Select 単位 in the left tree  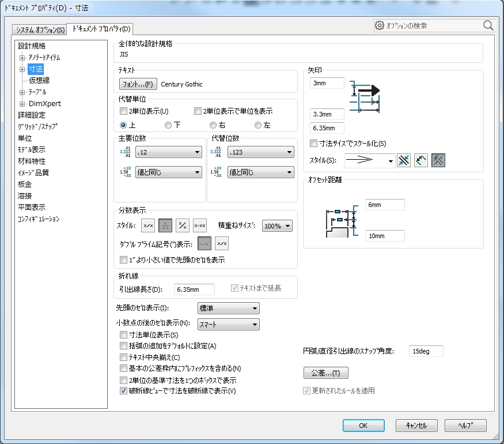[25, 138]
